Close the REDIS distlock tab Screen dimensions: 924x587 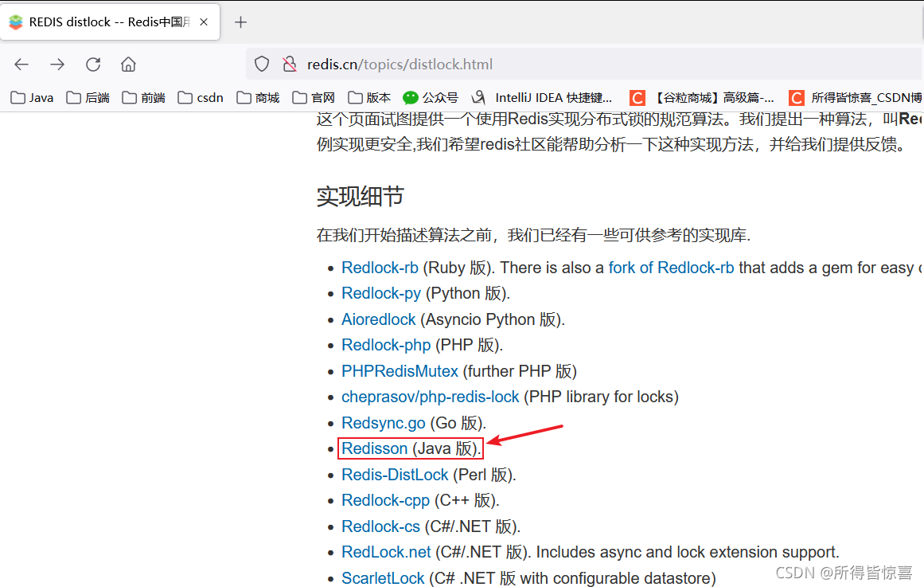204,22
